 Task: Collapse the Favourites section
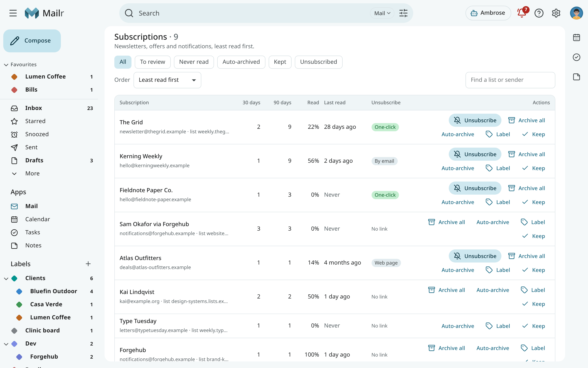tap(6, 65)
